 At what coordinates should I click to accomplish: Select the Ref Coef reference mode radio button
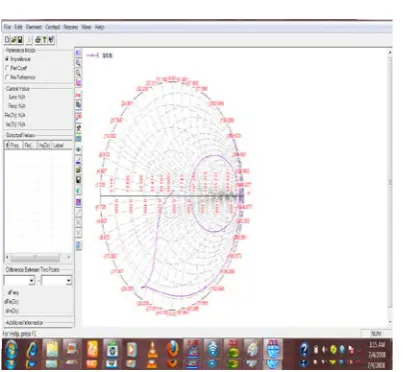7,68
